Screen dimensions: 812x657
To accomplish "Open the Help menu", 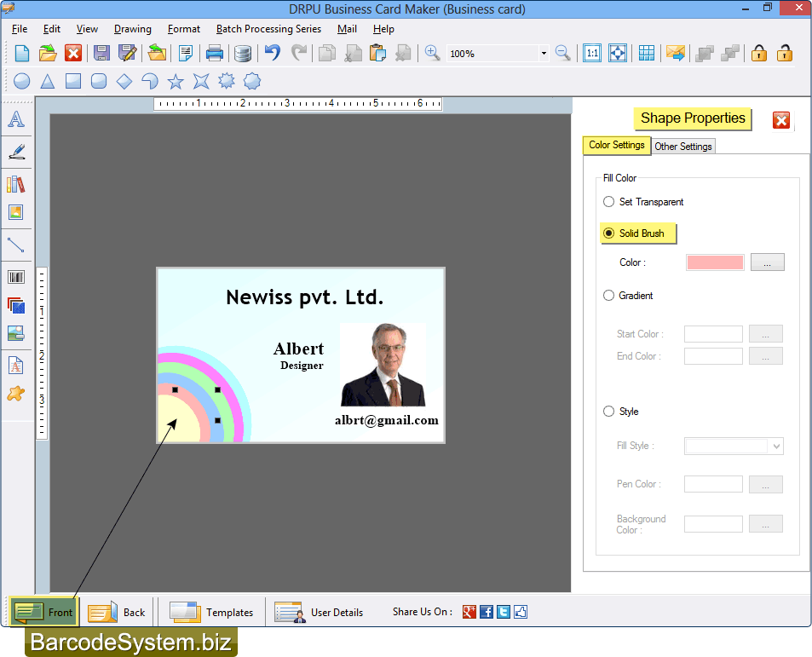I will click(x=383, y=29).
